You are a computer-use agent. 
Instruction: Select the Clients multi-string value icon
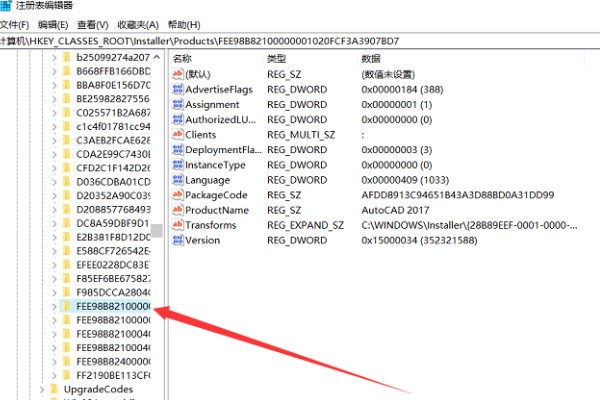pos(177,135)
